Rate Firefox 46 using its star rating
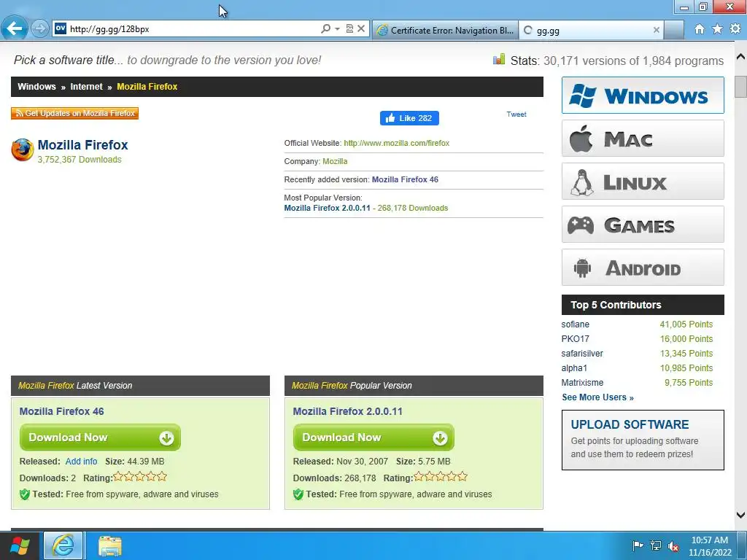Screen dimensions: 747x560 (x=140, y=477)
